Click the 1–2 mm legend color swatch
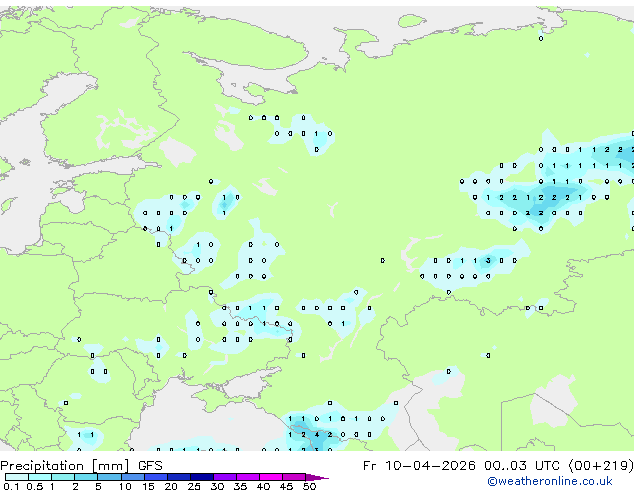 pos(63,477)
